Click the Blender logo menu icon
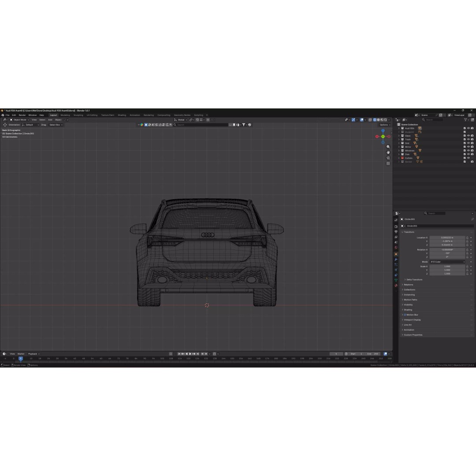This screenshot has width=476, height=476. [x=3, y=115]
